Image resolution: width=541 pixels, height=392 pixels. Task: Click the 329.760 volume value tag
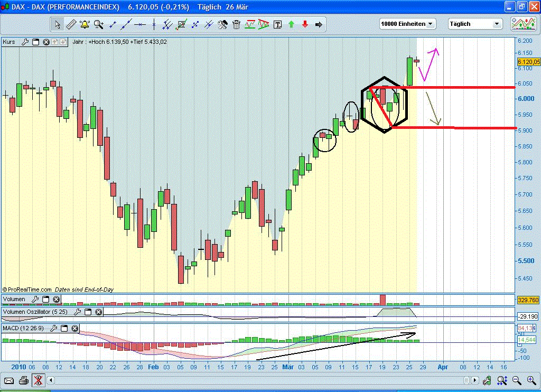[528, 300]
